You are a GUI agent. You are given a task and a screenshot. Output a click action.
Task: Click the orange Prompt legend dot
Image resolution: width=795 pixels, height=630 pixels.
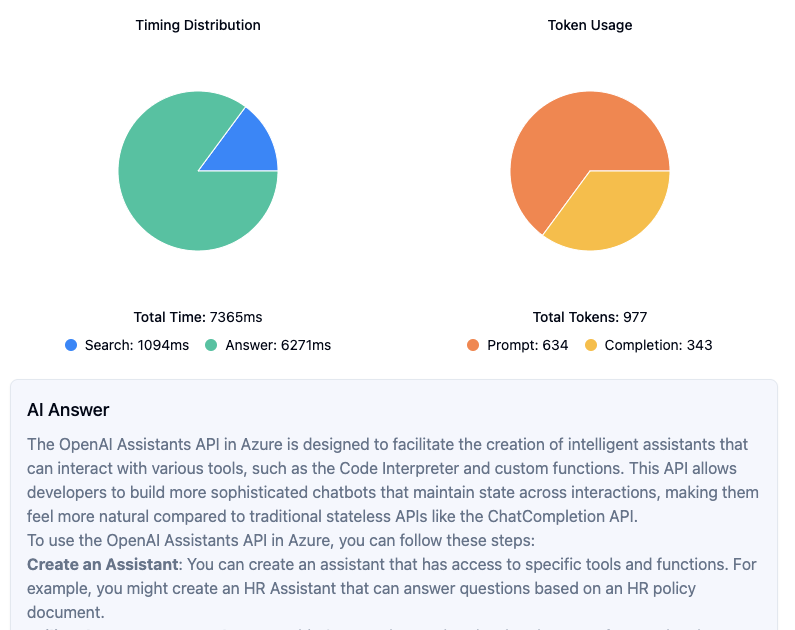473,345
